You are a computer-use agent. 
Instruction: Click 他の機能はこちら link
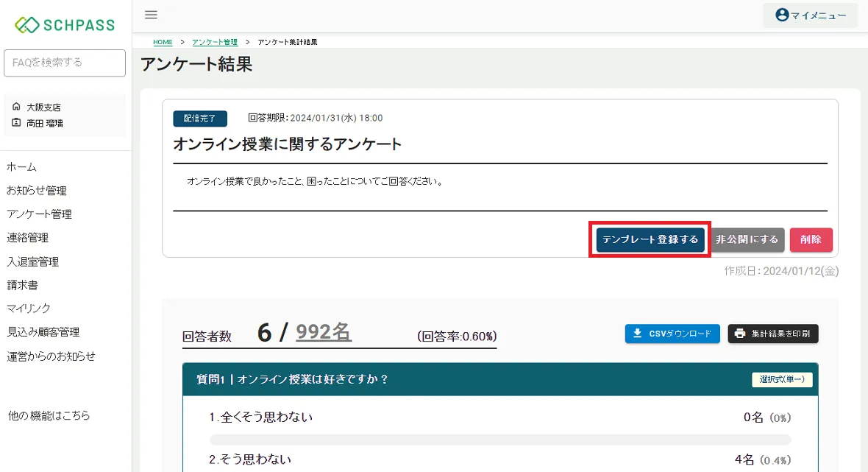[49, 415]
